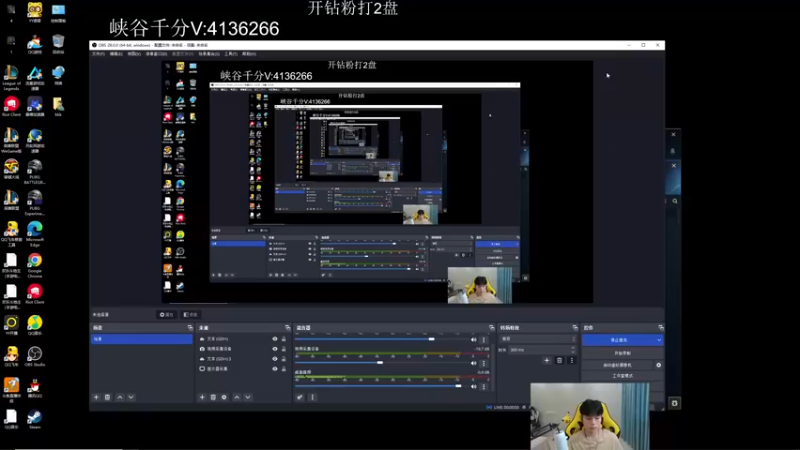800x450 pixels.
Task: Open mixer footer three-dot menu
Action: [313, 397]
